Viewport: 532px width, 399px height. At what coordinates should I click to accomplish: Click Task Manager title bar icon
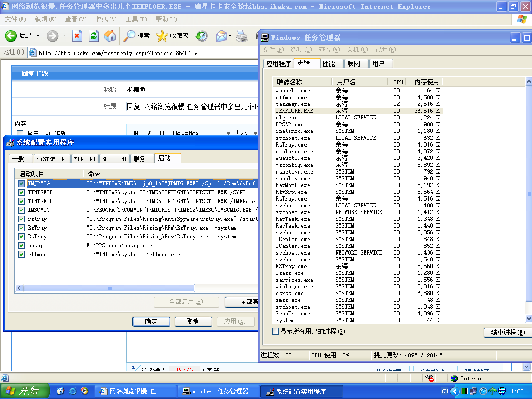point(265,37)
